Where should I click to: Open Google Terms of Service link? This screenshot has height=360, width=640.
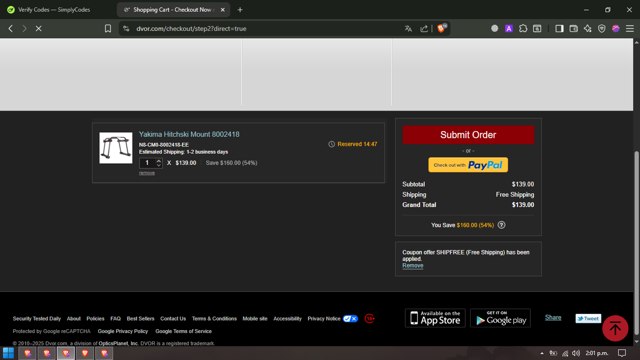click(183, 331)
